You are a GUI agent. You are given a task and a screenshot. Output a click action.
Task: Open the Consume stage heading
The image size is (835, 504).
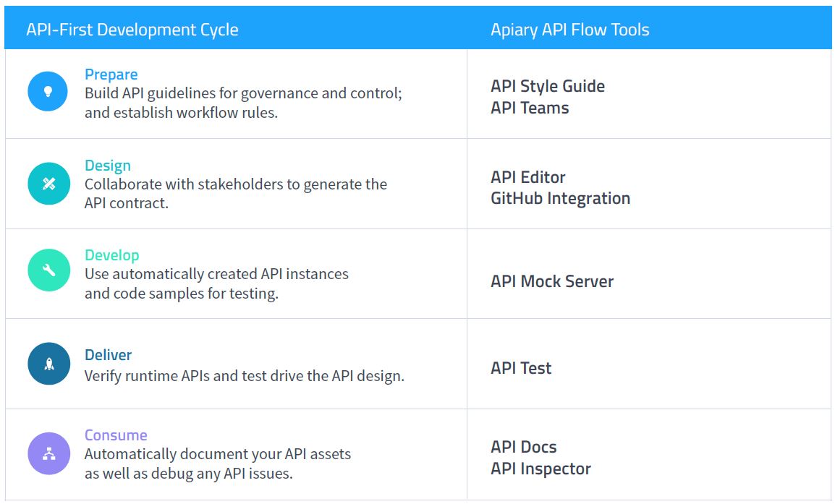point(116,435)
